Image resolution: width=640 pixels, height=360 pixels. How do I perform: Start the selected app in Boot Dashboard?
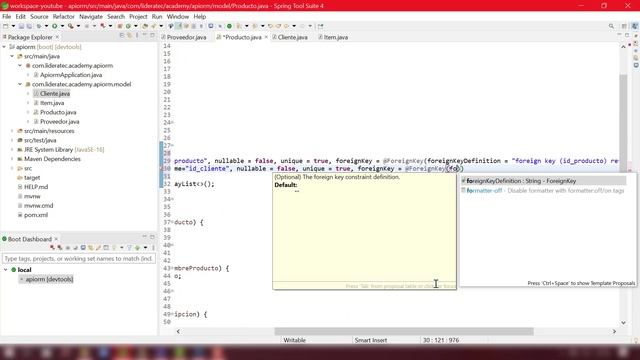52,248
